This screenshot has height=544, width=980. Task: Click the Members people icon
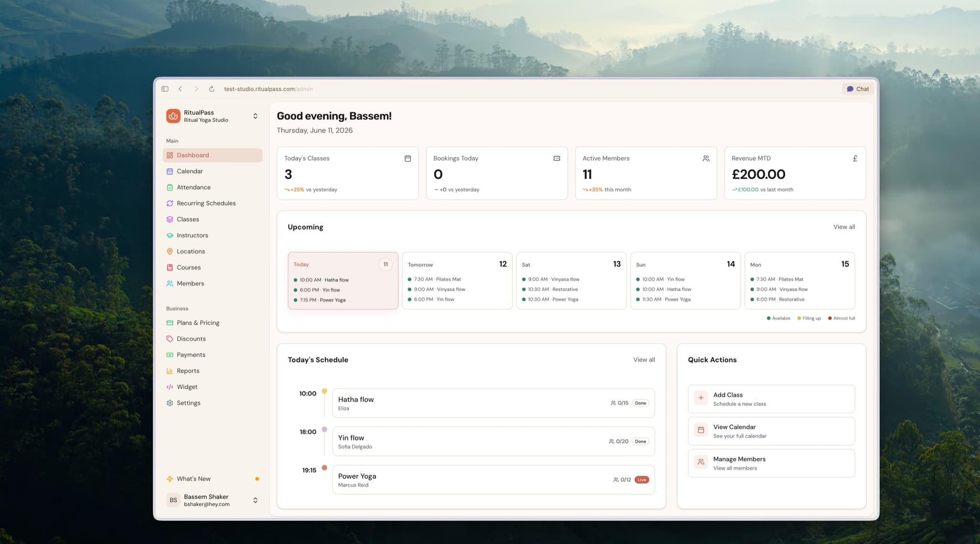[x=170, y=283]
